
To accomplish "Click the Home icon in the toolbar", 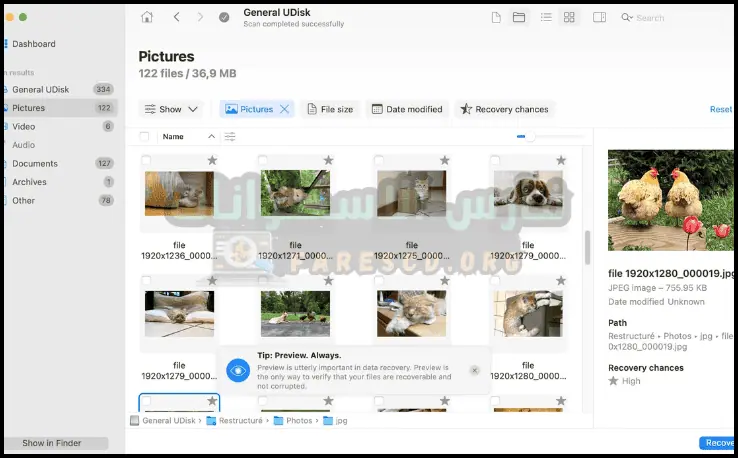I will (x=147, y=17).
